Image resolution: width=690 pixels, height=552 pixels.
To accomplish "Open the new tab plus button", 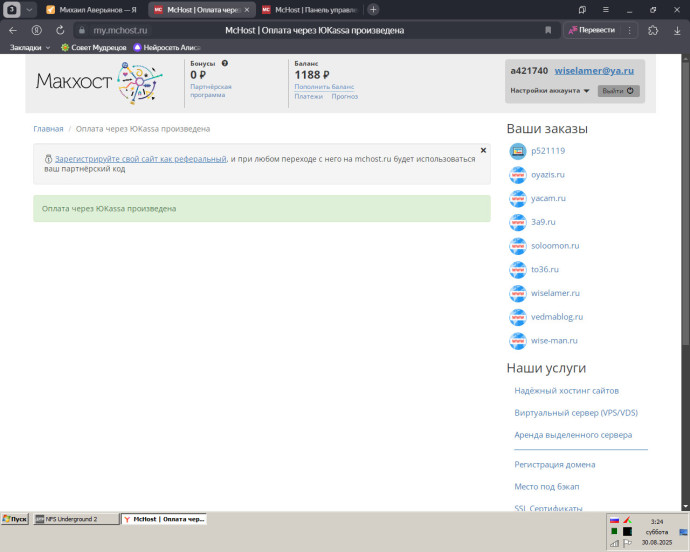I will [x=373, y=10].
